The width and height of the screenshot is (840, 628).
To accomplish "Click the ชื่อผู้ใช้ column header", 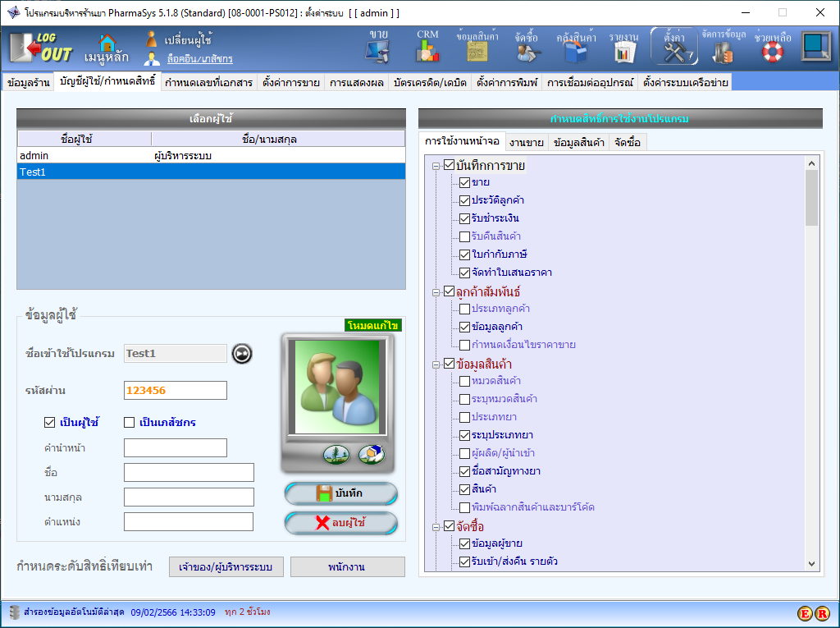I will (84, 139).
